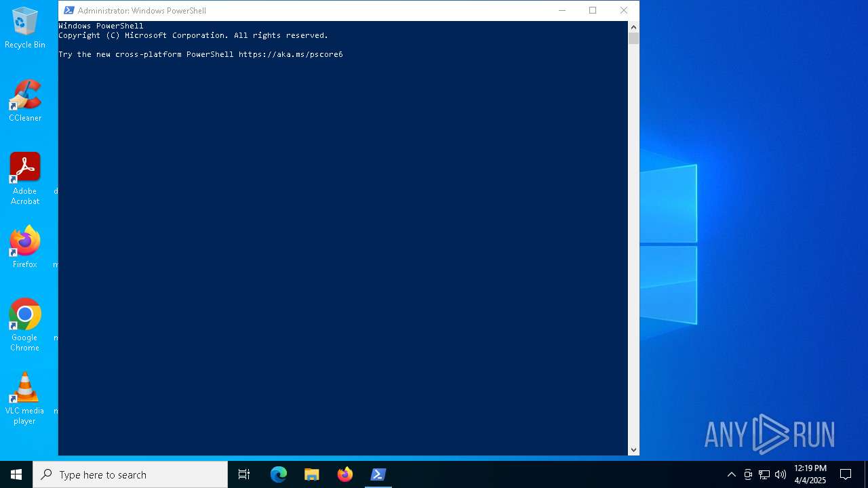Click the meet-now camera tray icon

tap(748, 474)
